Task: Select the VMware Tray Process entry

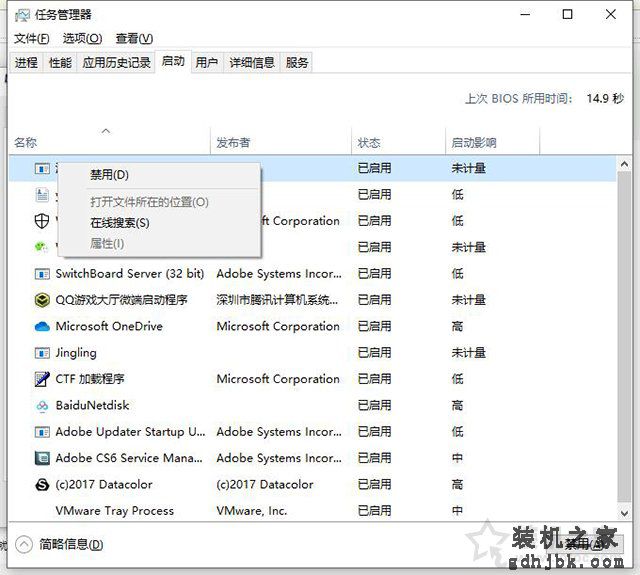Action: (x=313, y=511)
